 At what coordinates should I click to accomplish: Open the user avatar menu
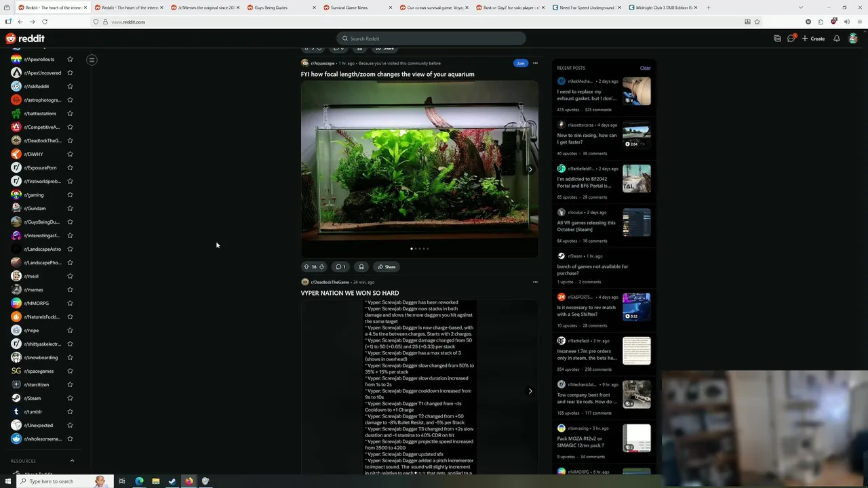pos(854,39)
